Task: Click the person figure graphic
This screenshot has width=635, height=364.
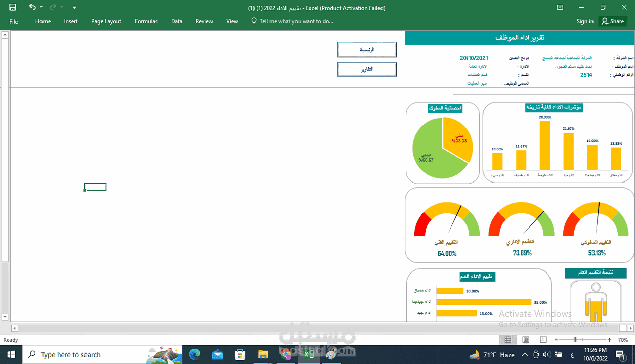Action: click(596, 302)
